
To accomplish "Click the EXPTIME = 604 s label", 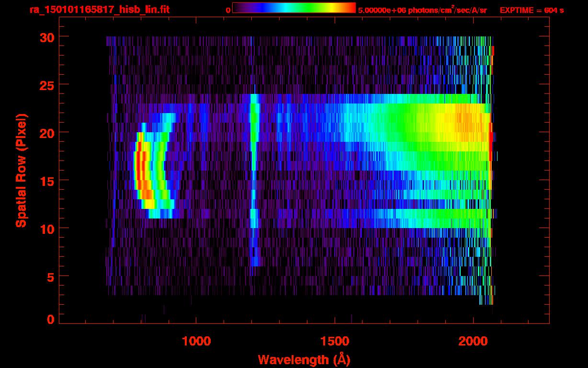I will [531, 10].
